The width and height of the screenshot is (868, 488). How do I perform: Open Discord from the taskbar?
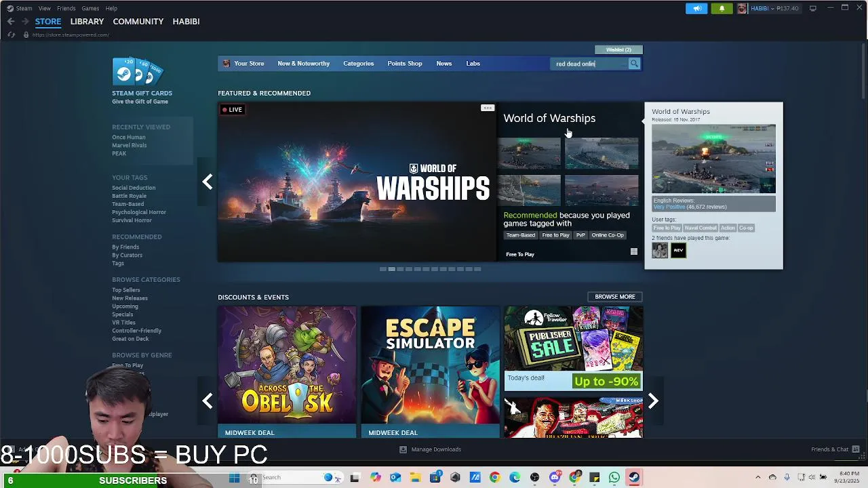(x=555, y=478)
